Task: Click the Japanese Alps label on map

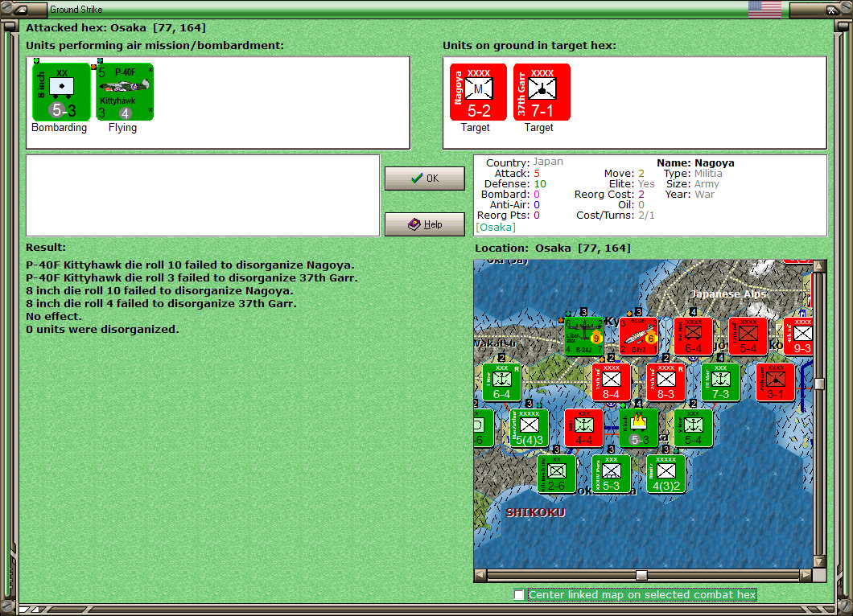Action: (728, 294)
